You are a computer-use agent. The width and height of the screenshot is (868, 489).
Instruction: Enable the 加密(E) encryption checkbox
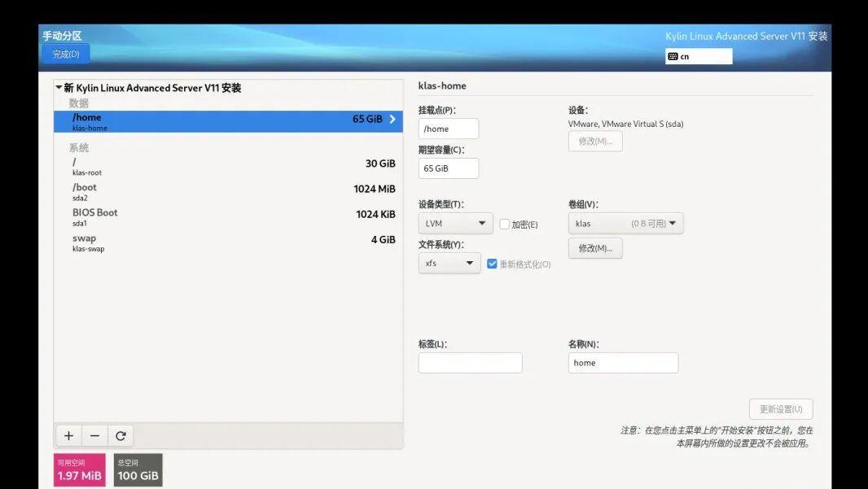click(503, 223)
